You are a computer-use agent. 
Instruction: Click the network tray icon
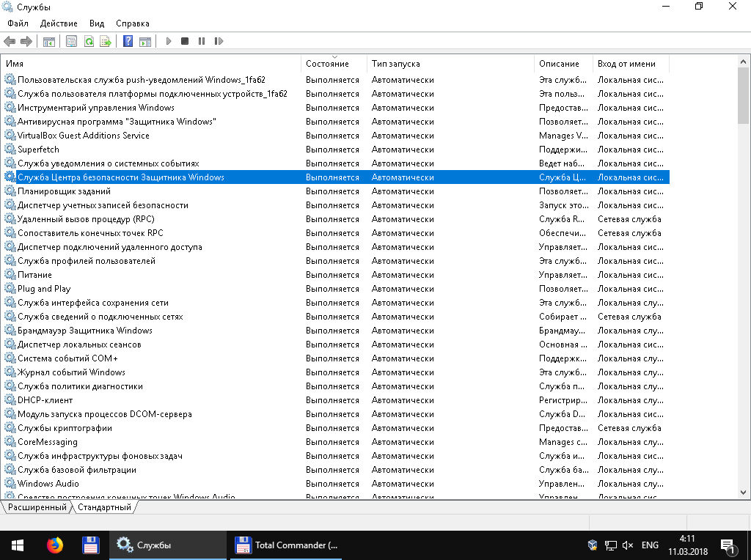click(x=610, y=545)
